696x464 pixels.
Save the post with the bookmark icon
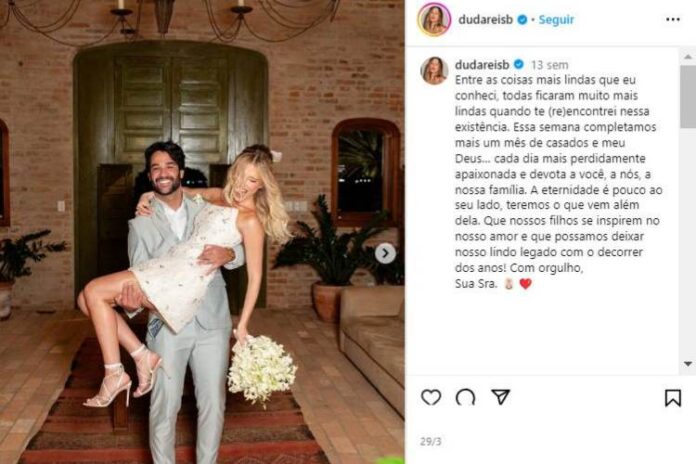(673, 398)
